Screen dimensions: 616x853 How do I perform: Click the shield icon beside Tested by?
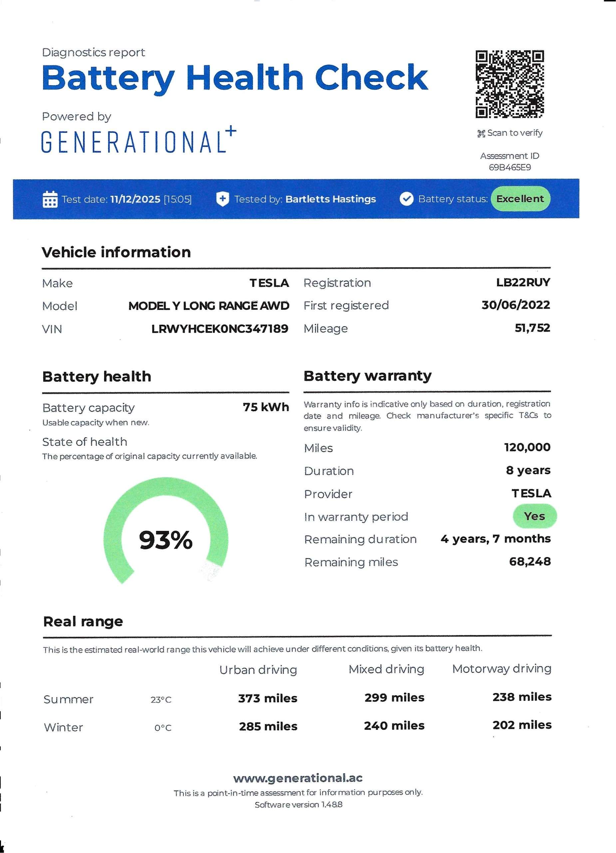coord(222,199)
